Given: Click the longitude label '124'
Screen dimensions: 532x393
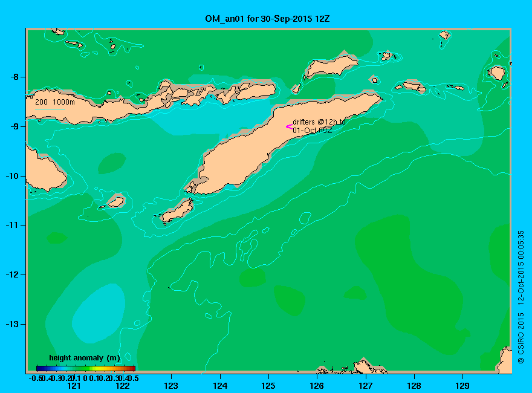Looking at the screenshot, I should 220,386.
